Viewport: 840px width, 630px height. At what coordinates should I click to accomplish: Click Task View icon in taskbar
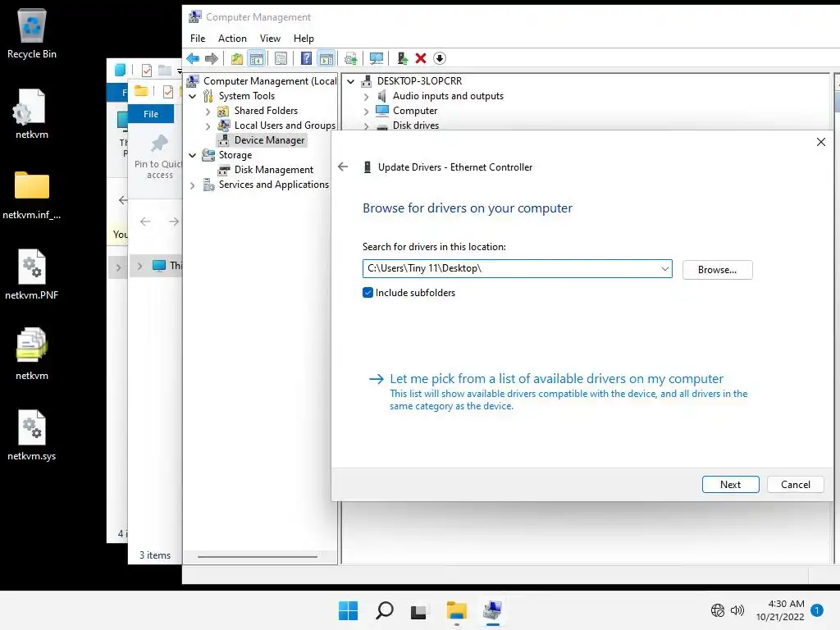point(419,610)
